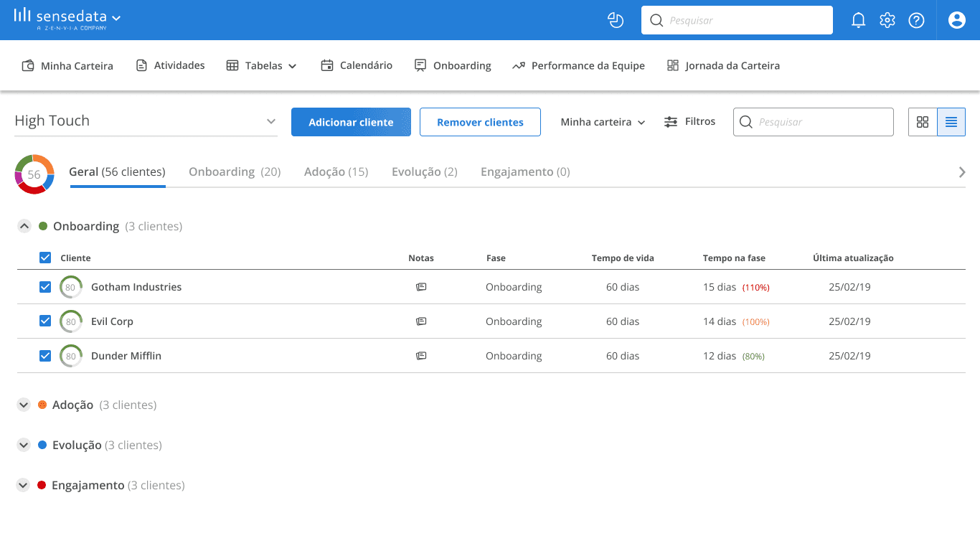The image size is (980, 551).
Task: Click the (110%) value for Gotham Industries
Action: point(756,288)
